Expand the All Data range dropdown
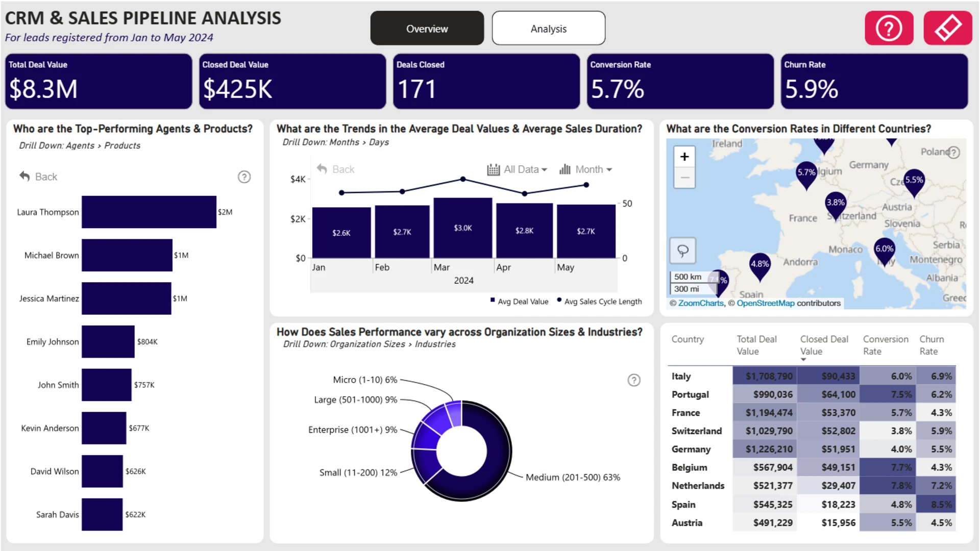 tap(517, 169)
